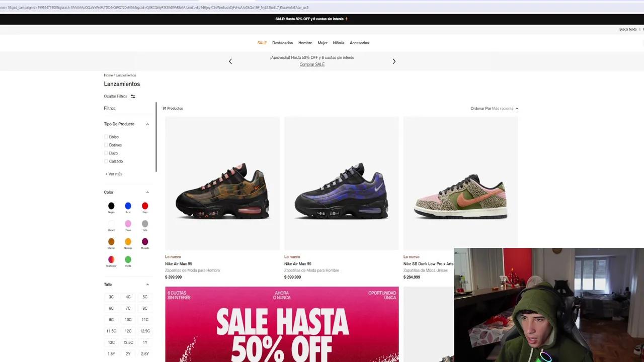This screenshot has width=644, height=362.
Task: Select size 10C
Action: [128, 320]
